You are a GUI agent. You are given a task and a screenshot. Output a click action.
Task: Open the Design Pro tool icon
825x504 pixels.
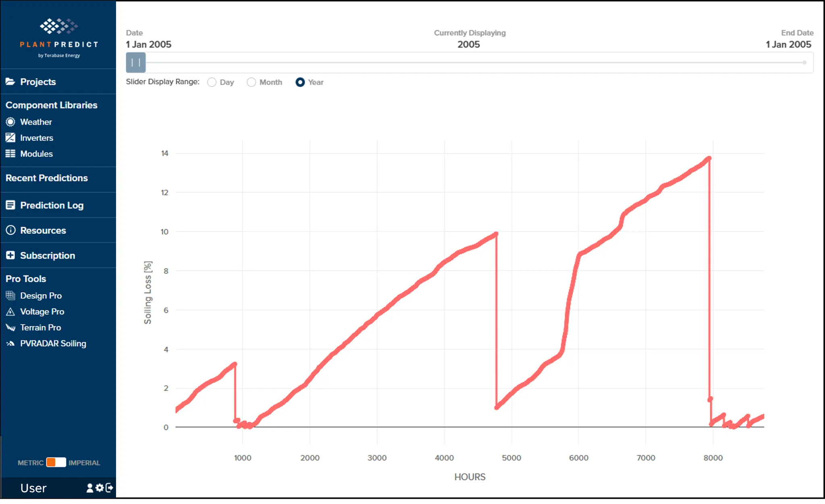[x=10, y=295]
